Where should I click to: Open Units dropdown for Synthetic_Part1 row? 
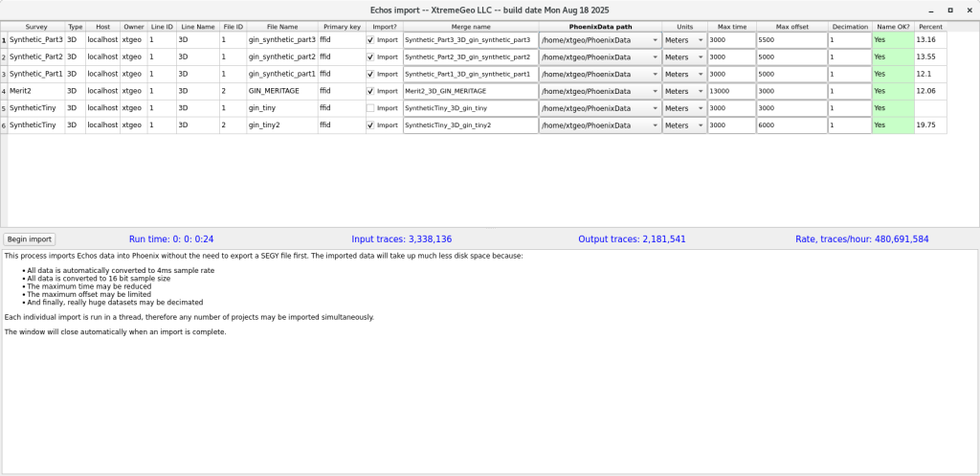point(684,74)
